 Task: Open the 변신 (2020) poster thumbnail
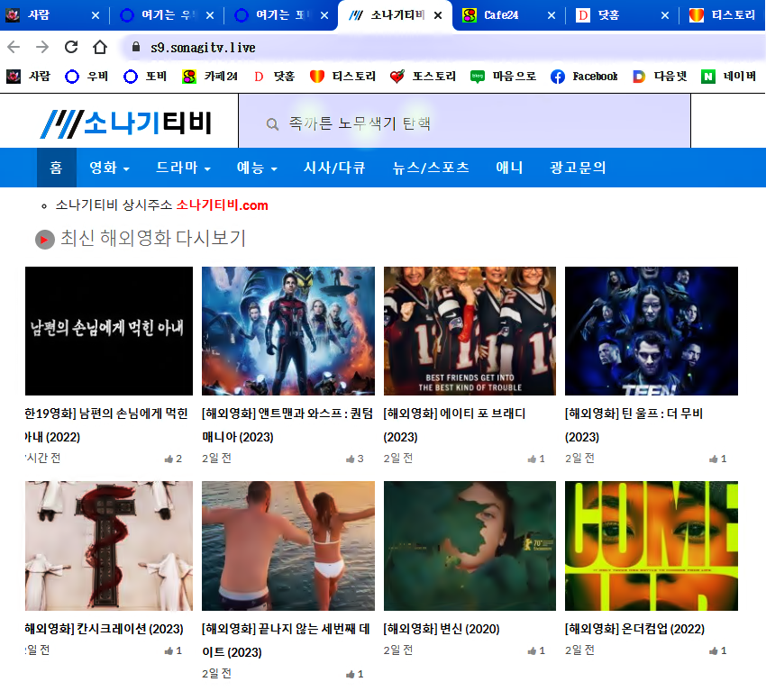pos(470,546)
